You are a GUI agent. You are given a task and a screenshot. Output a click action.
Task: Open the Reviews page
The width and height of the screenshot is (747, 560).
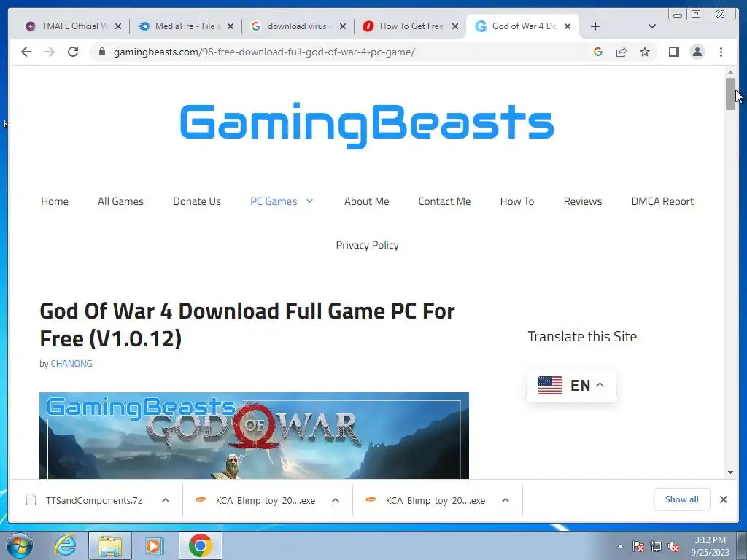click(583, 201)
